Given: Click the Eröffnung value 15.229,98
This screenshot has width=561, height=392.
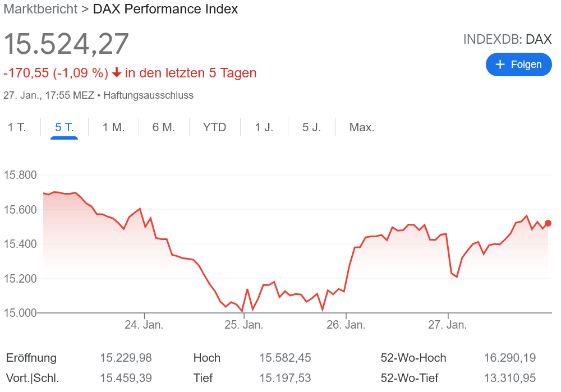Looking at the screenshot, I should point(126,358).
